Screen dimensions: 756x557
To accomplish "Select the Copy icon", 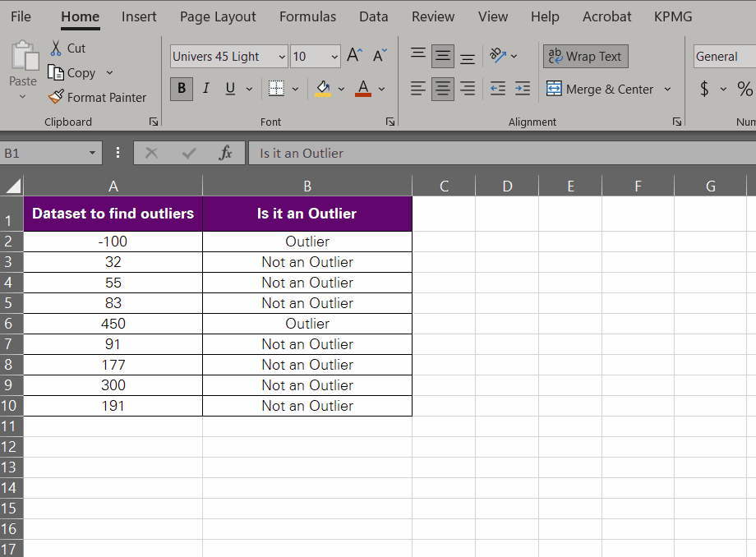I will coord(72,72).
